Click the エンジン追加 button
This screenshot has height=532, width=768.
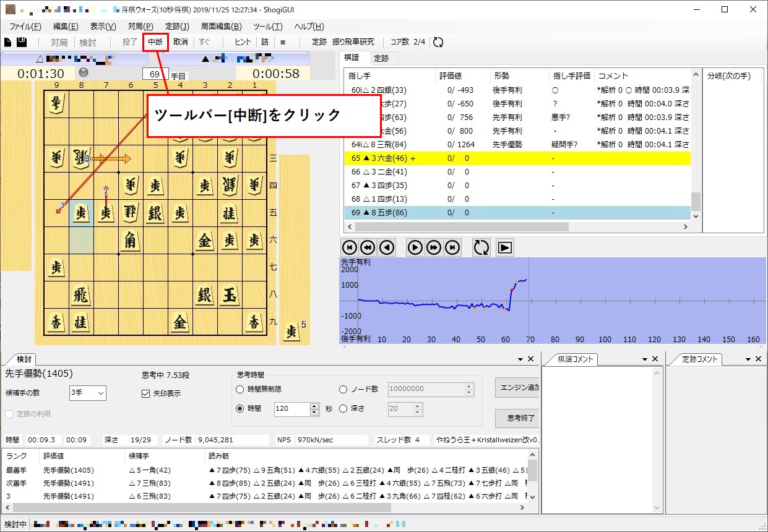pyautogui.click(x=517, y=388)
